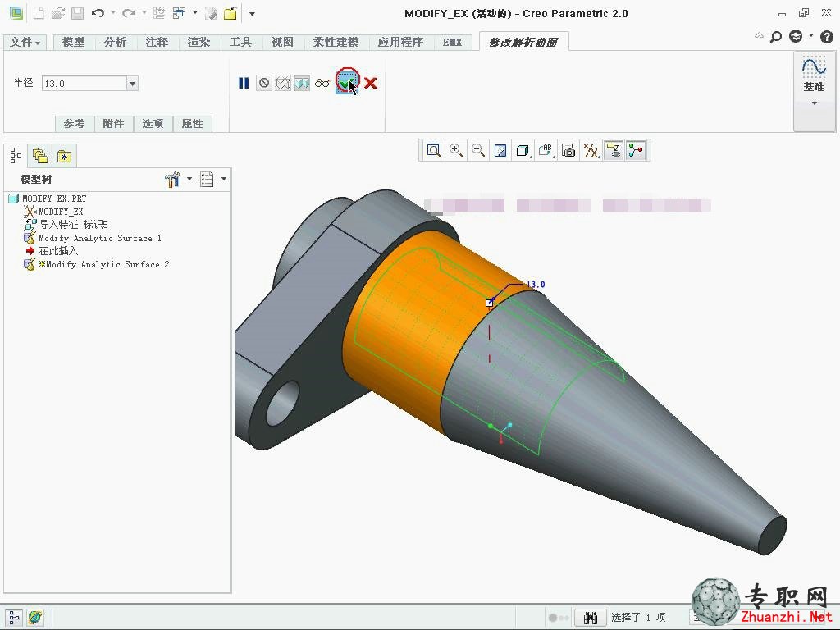Open the View Manager camera icon
The height and width of the screenshot is (630, 840).
click(568, 151)
